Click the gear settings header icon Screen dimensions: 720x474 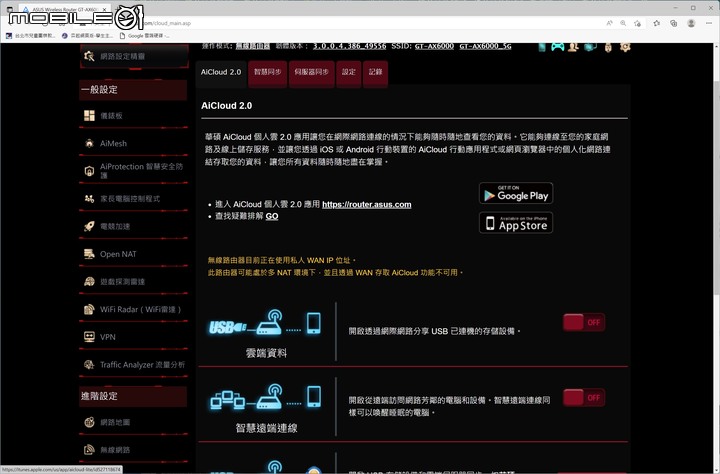[x=625, y=47]
